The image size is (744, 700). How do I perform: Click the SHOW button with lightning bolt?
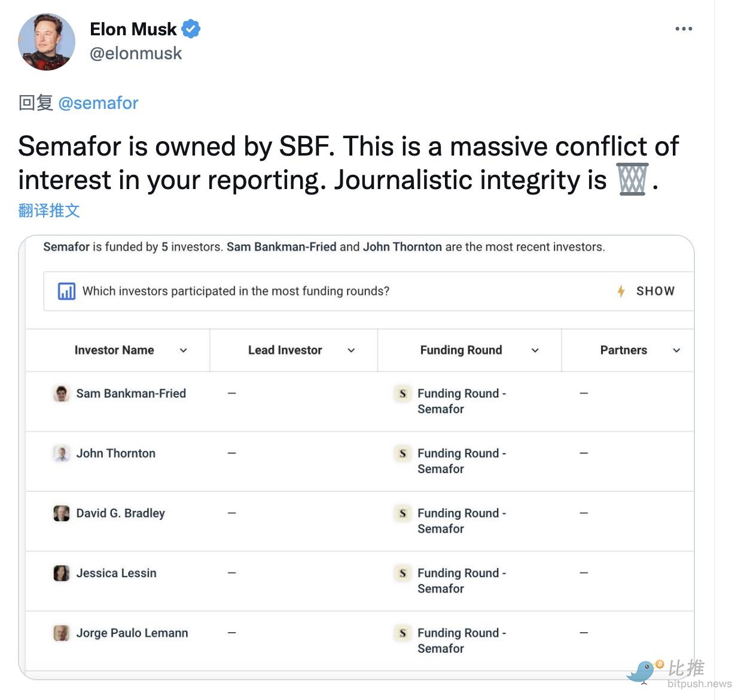[x=646, y=291]
